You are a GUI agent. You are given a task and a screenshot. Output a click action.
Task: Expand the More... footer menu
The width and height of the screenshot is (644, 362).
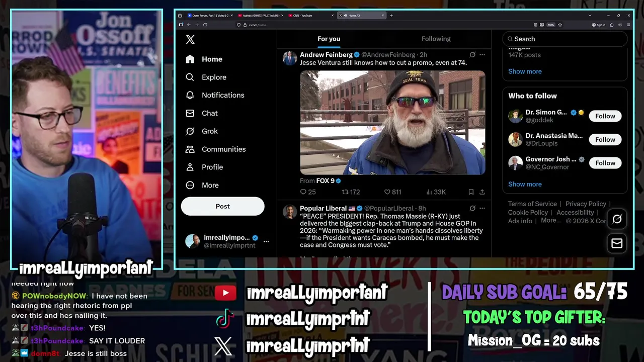coord(551,221)
